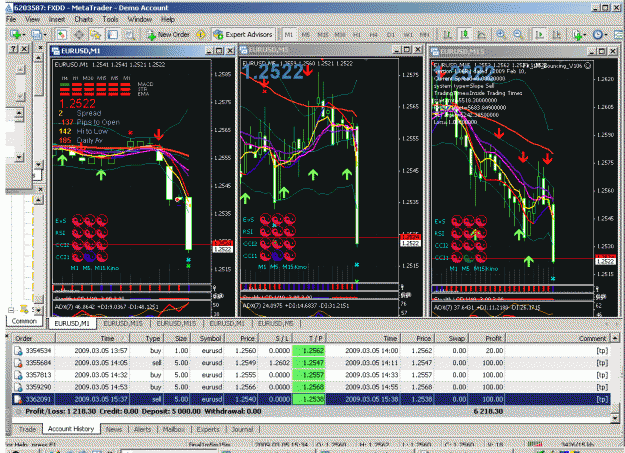625x453 pixels.
Task: Open the Mailbox terminal tab
Action: tap(174, 429)
